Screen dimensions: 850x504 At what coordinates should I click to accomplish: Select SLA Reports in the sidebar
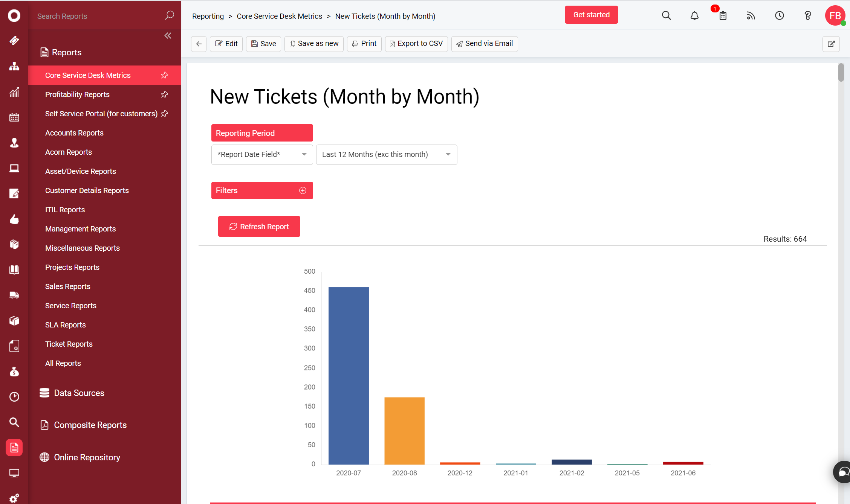[65, 325]
